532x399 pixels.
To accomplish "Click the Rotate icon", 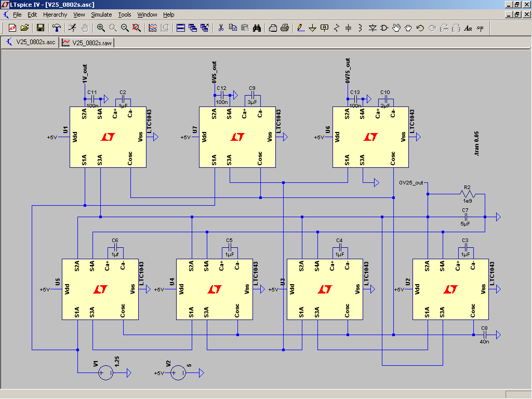I will (444, 28).
